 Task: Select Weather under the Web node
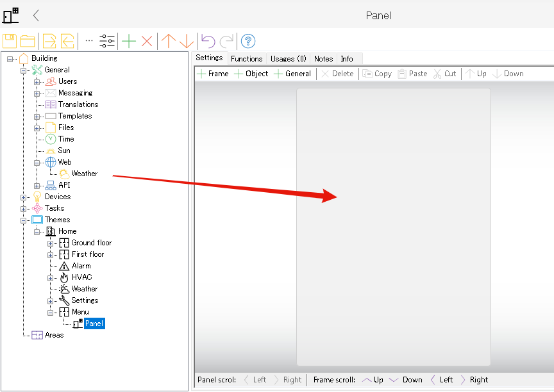pos(85,174)
